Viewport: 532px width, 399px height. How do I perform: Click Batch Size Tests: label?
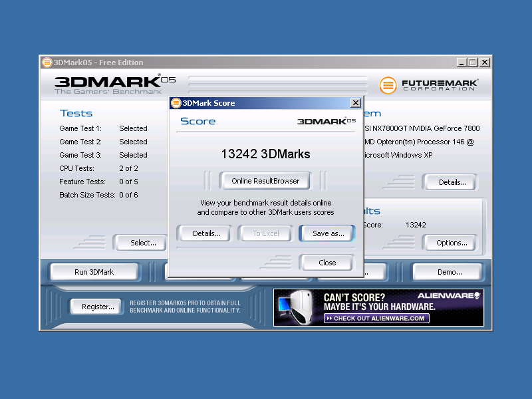[87, 195]
